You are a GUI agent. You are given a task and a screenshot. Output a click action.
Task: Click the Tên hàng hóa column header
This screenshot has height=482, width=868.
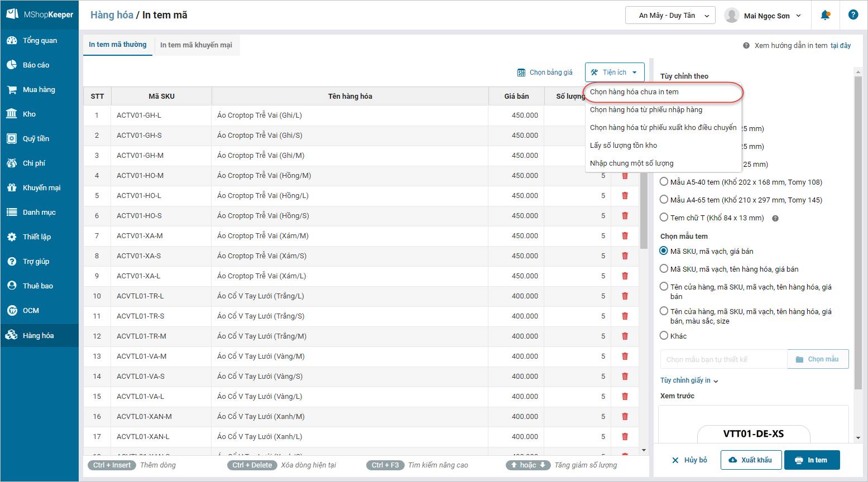[x=350, y=97]
